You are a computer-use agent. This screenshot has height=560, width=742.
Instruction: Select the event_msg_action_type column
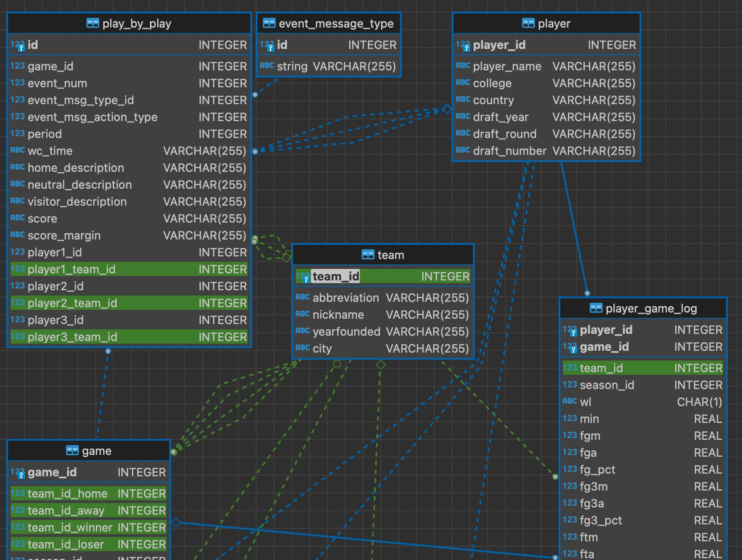pos(129,117)
